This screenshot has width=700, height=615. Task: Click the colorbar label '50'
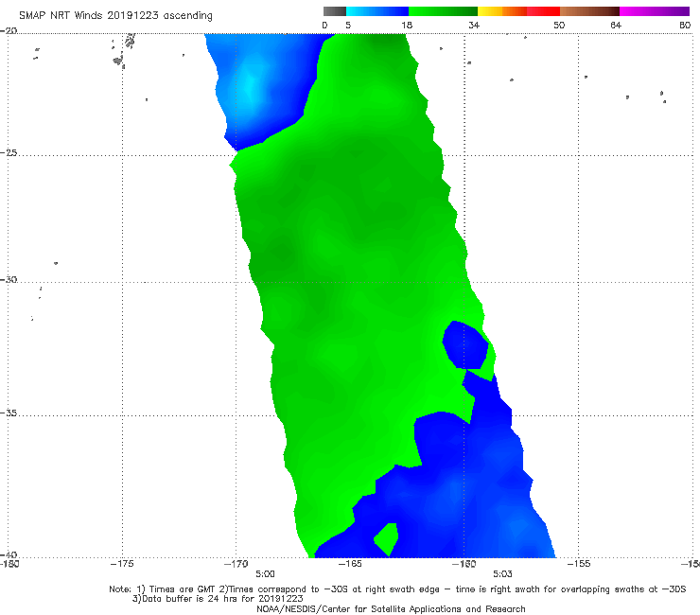[x=559, y=26]
